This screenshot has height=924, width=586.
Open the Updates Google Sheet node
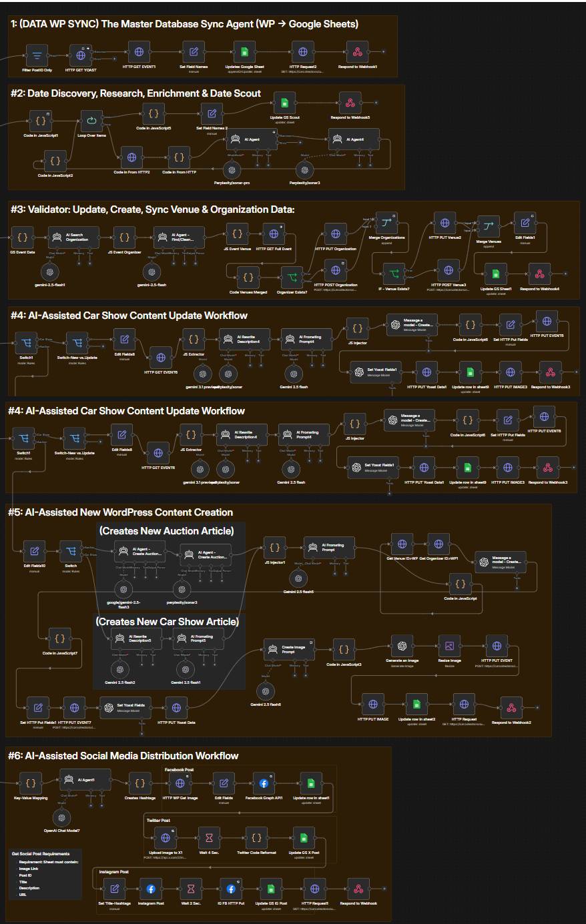(244, 51)
